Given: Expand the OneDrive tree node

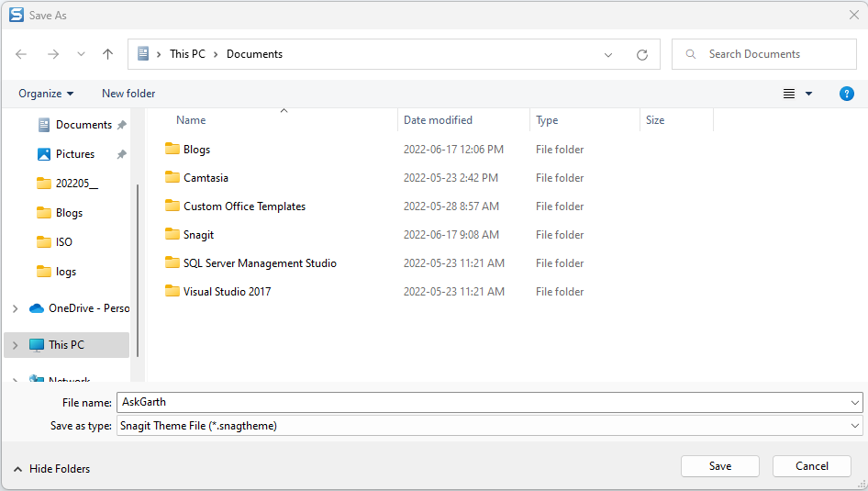Looking at the screenshot, I should pos(15,308).
